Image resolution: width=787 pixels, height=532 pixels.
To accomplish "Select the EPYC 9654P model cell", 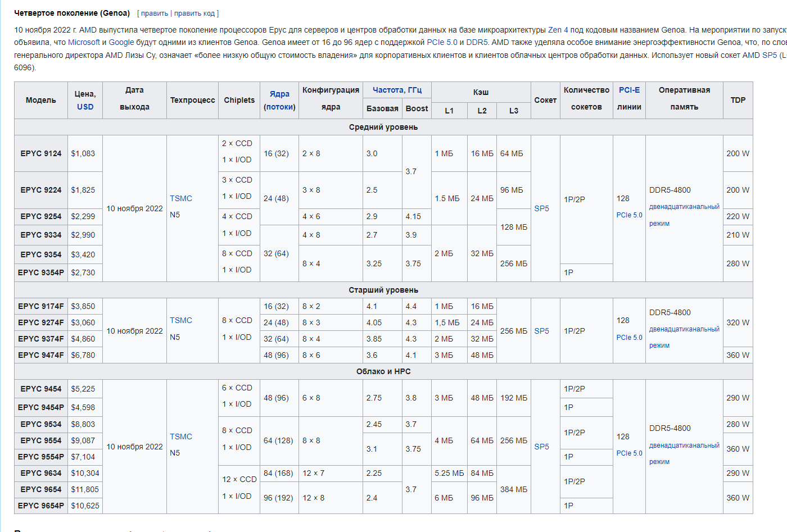I will click(x=41, y=506).
